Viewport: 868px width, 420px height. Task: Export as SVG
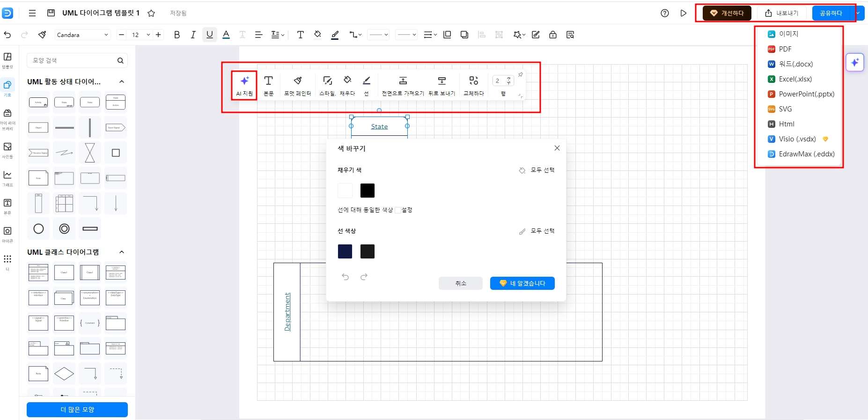[x=780, y=109]
